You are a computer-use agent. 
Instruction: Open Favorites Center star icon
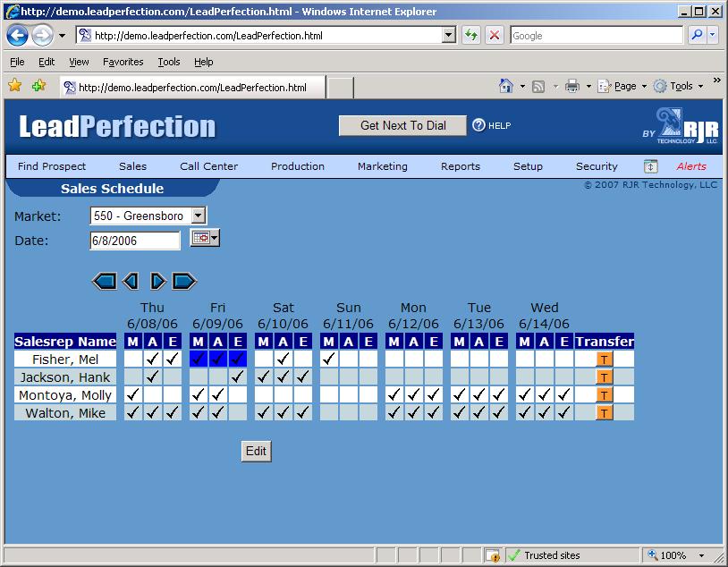tap(15, 86)
